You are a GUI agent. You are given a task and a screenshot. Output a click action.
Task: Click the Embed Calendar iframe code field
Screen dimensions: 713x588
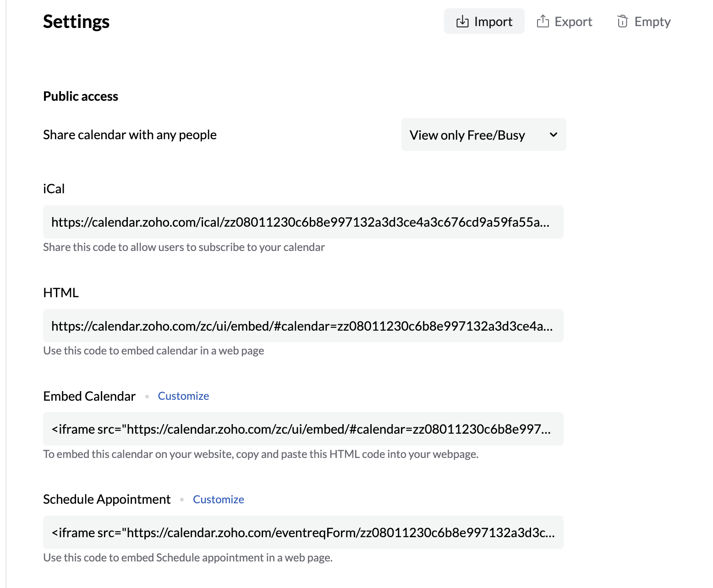click(x=303, y=429)
